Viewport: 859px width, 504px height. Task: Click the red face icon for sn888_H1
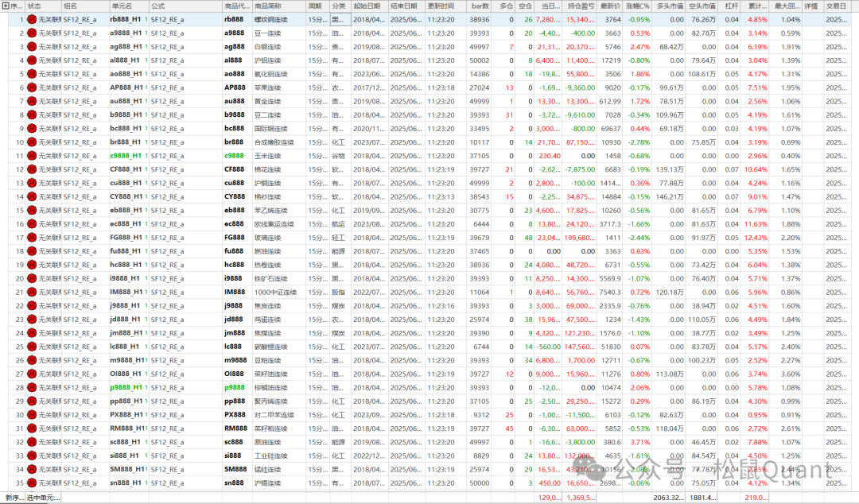click(33, 483)
